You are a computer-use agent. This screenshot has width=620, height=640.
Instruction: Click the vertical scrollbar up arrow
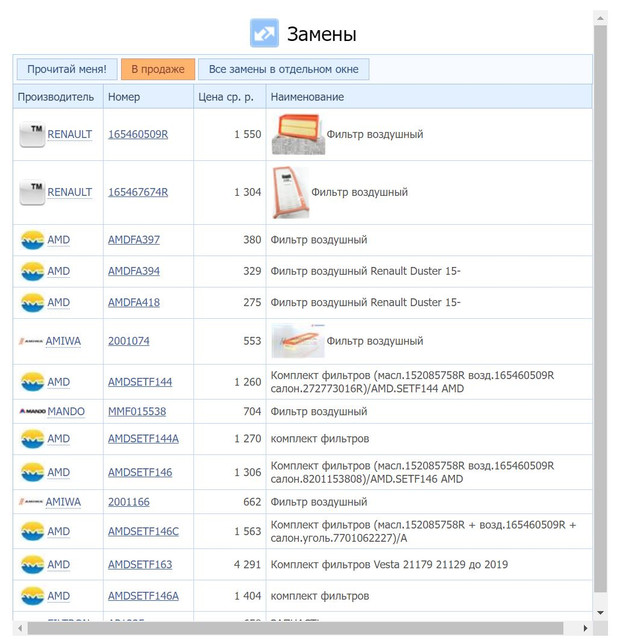pyautogui.click(x=600, y=18)
